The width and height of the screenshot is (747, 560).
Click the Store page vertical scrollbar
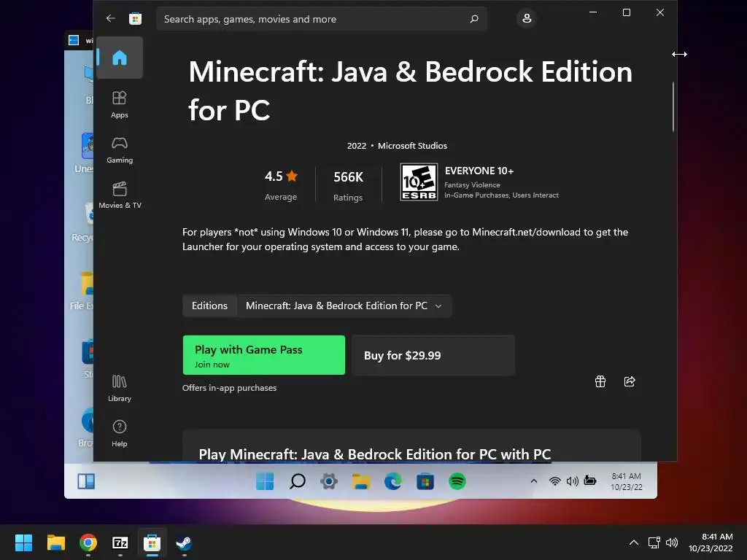[x=673, y=106]
